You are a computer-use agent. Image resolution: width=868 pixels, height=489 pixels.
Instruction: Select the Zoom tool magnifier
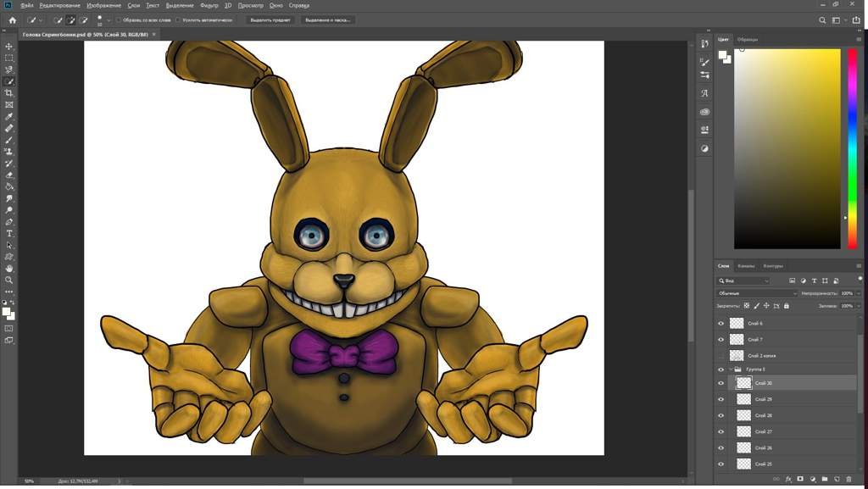point(8,281)
